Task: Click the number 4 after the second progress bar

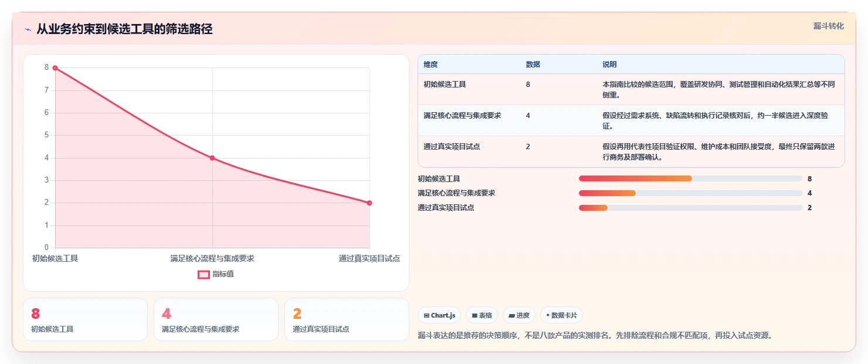Action: tap(809, 193)
